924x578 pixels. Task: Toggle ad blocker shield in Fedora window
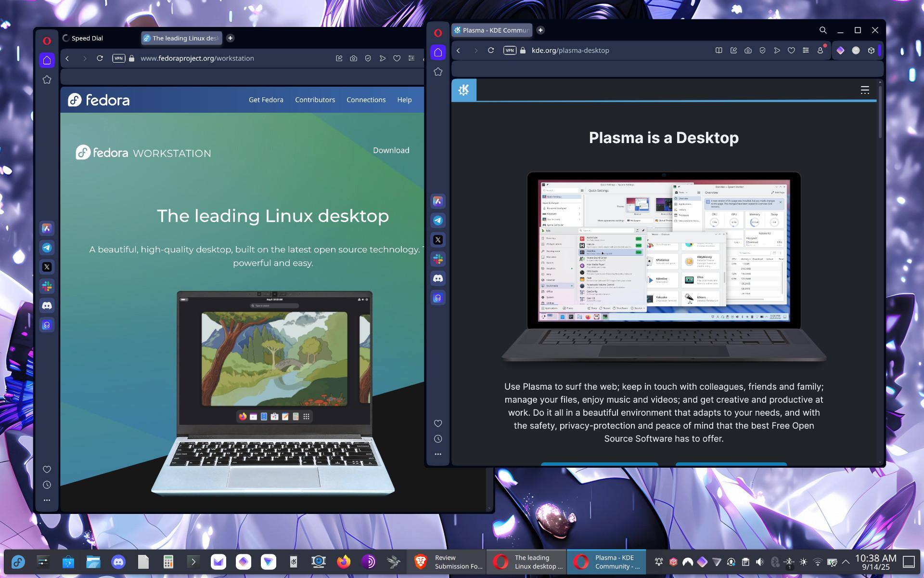[x=368, y=58]
